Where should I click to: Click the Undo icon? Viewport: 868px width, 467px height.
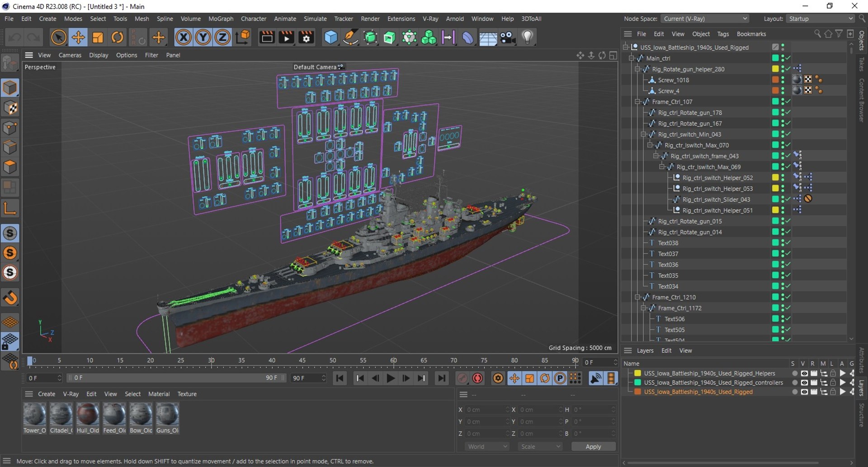(x=14, y=37)
